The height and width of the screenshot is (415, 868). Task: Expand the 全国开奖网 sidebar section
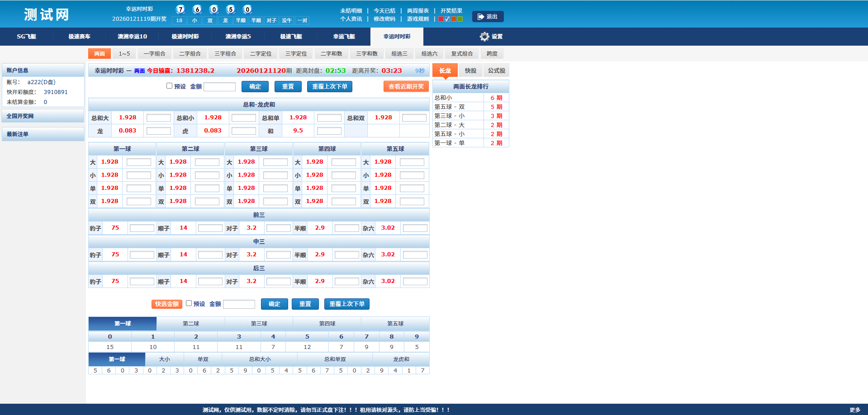point(43,116)
